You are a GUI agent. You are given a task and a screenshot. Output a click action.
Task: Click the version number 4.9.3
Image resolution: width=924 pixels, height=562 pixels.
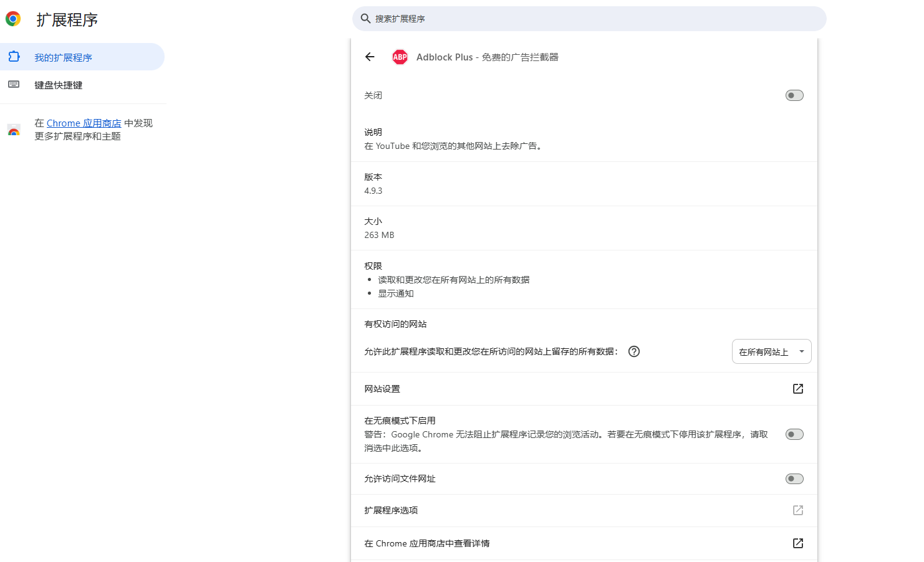click(x=373, y=191)
